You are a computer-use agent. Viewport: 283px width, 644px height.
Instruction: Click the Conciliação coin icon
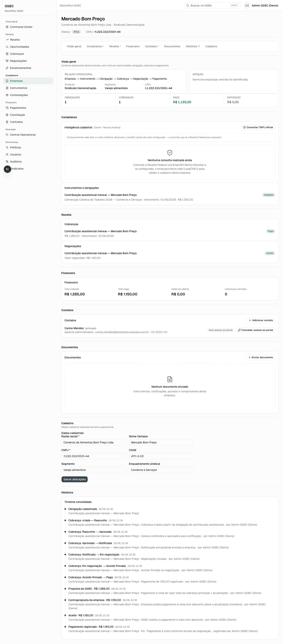[7, 115]
